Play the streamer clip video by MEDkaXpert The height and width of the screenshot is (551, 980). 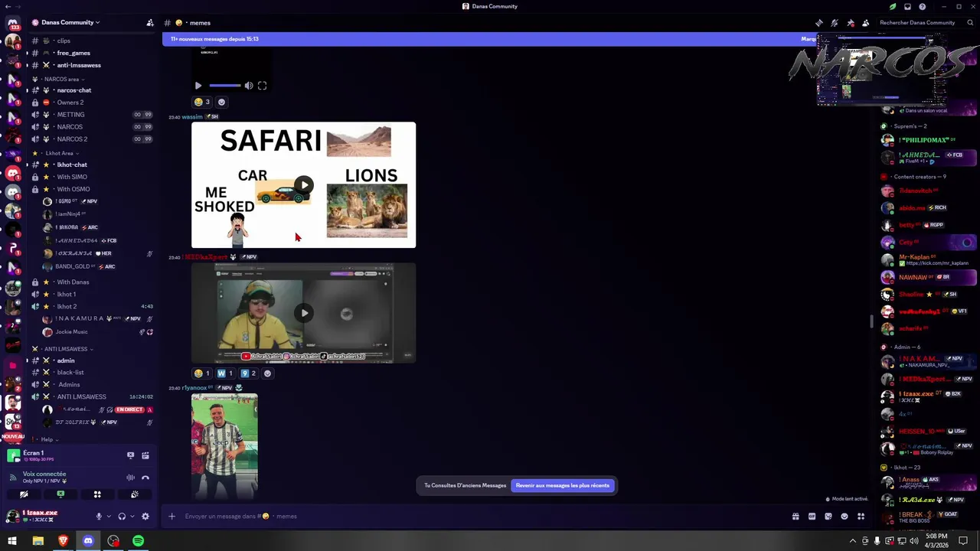[304, 312]
